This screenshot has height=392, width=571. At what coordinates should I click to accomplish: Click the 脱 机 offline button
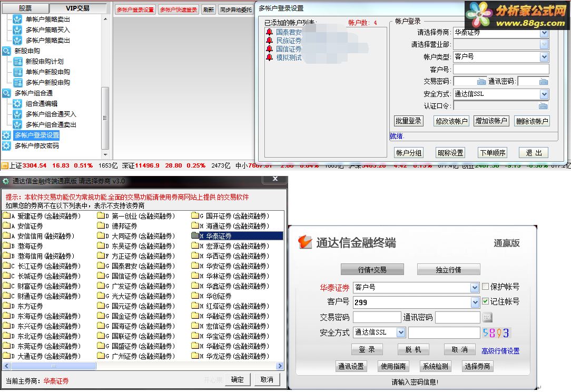(x=413, y=349)
